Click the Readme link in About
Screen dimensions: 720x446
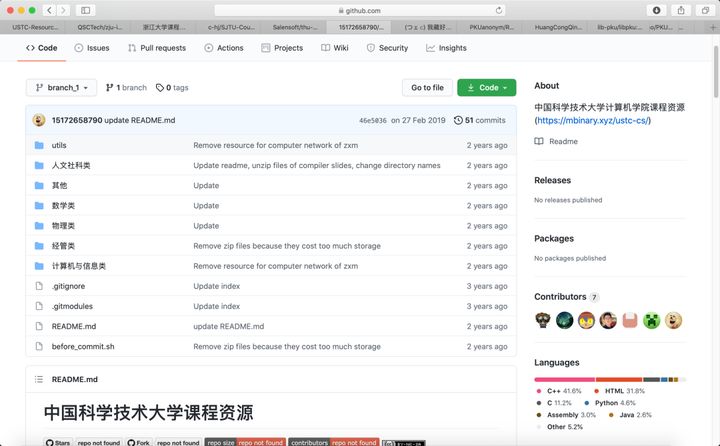coord(556,141)
